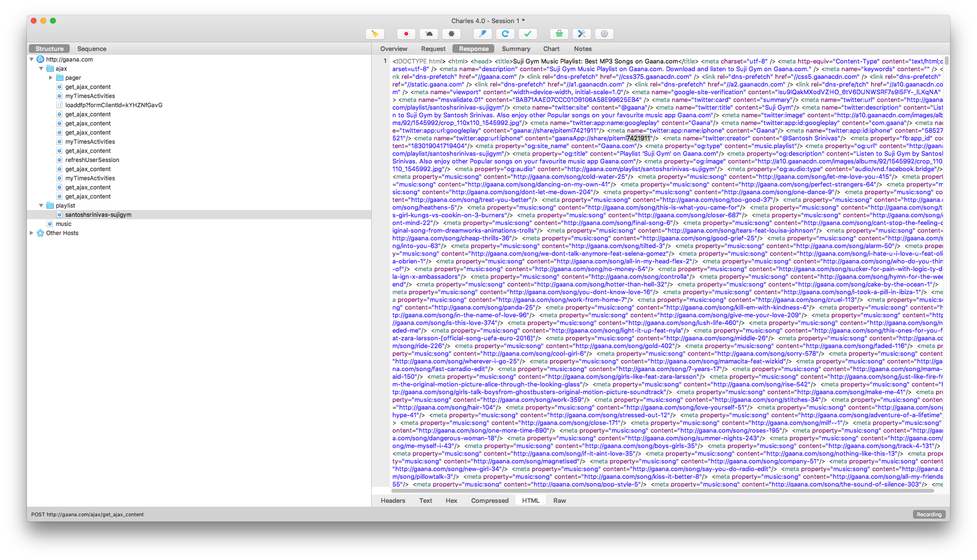This screenshot has width=977, height=560.
Task: Click the POST status bar text
Action: click(88, 514)
